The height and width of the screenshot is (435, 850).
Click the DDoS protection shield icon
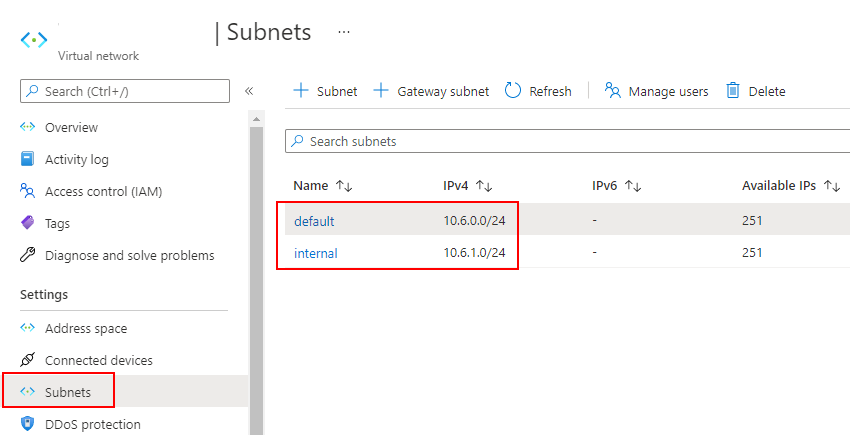click(x=27, y=423)
